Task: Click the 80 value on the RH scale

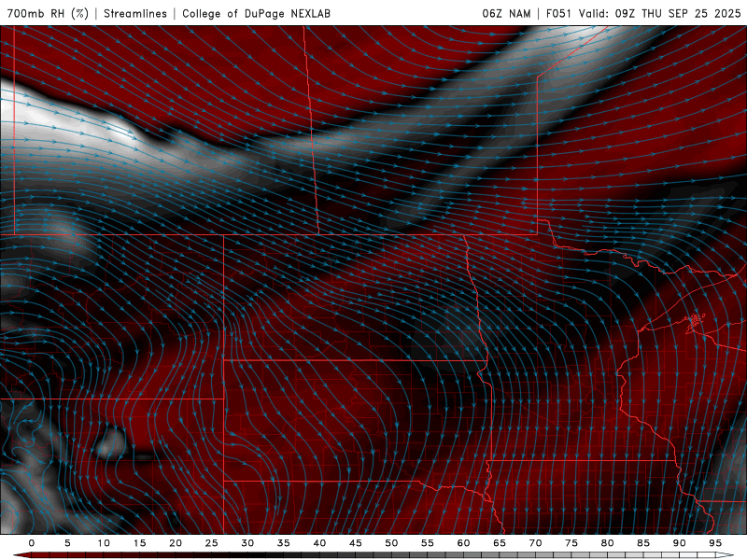Action: [607, 543]
